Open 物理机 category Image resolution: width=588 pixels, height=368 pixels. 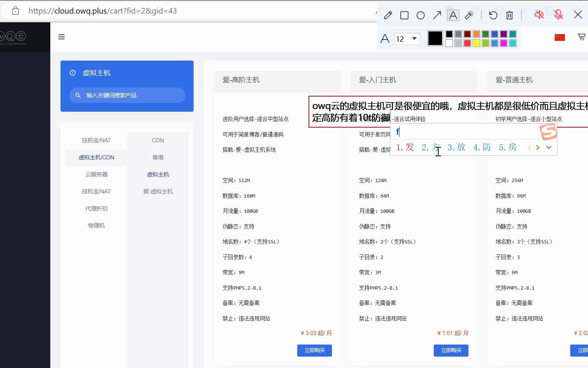(x=96, y=226)
